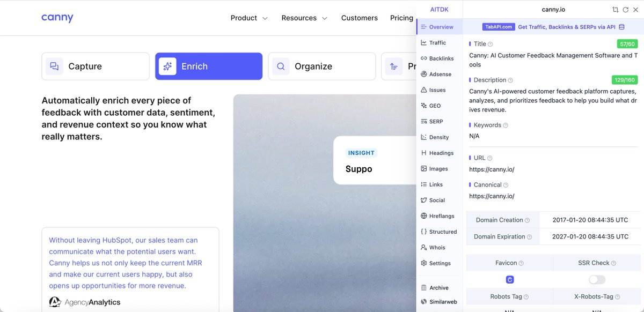Expand the Product dropdown menu
This screenshot has width=644, height=312.
point(249,18)
